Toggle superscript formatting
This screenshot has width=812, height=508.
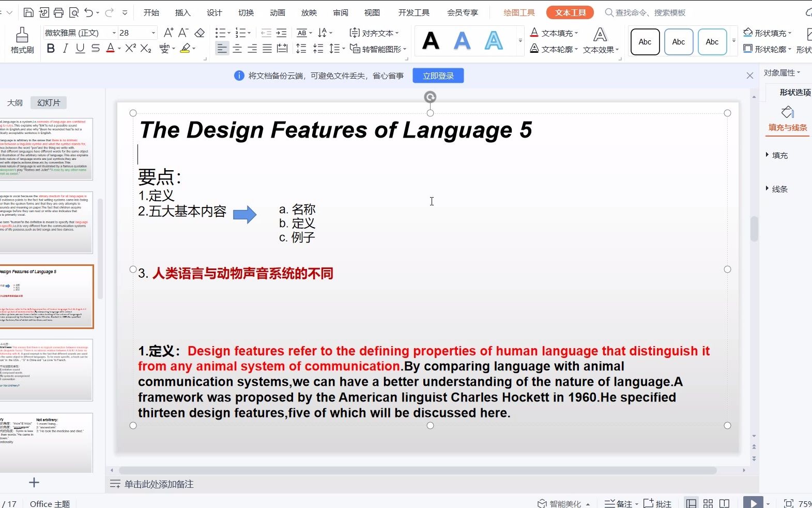[x=130, y=48]
